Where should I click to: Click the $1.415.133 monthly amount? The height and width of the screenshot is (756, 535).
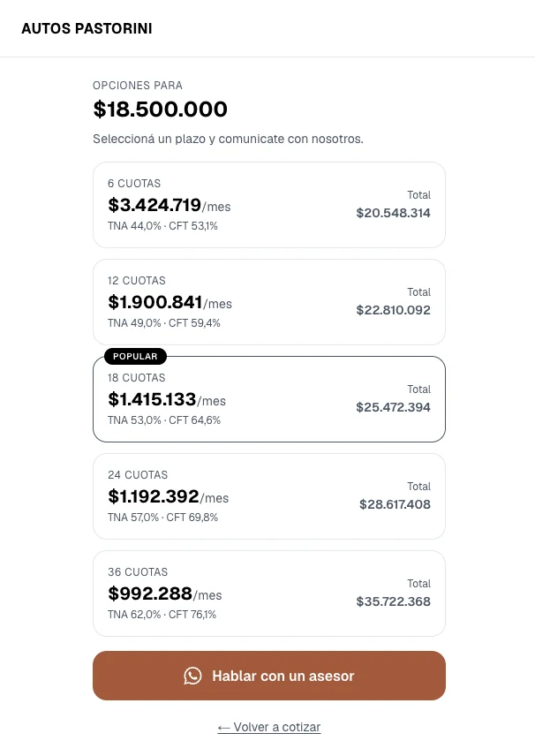[x=153, y=399]
